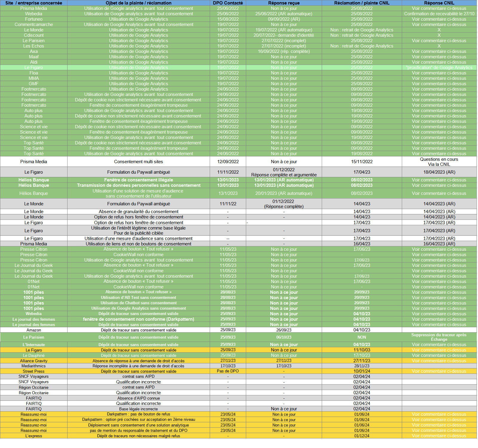The image size is (478, 448).
Task: Select the 'Floa' cell
Action: point(34,73)
